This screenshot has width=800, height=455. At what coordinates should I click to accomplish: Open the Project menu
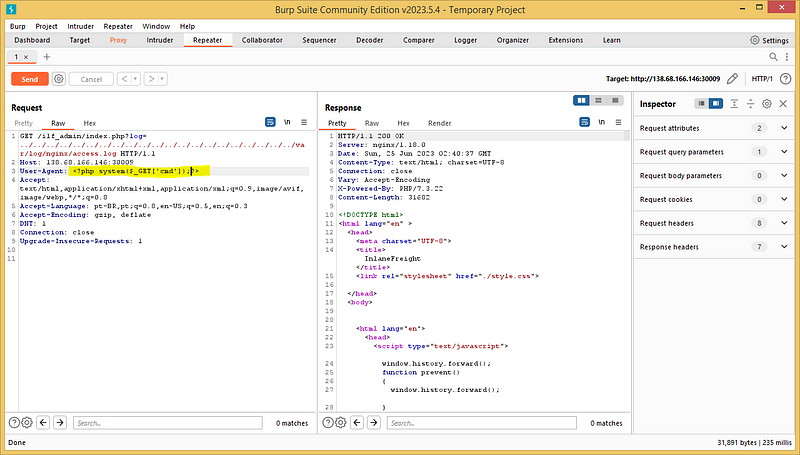pyautogui.click(x=46, y=26)
